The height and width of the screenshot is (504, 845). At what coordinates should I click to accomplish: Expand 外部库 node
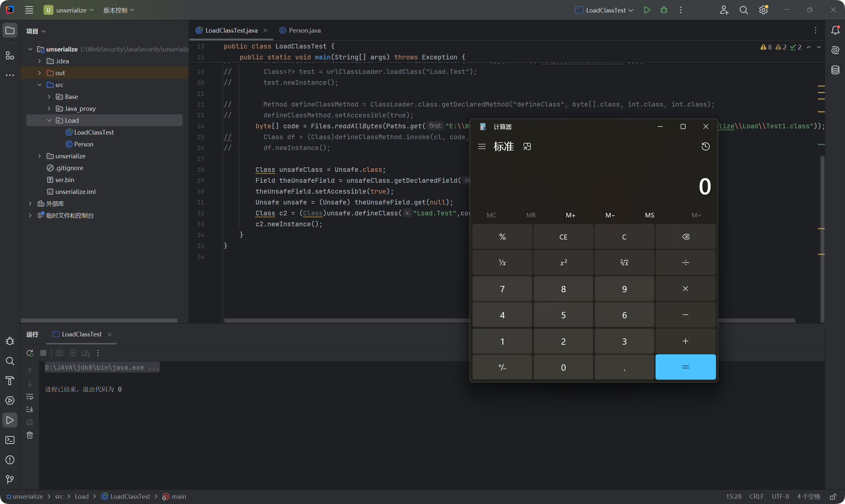(x=30, y=204)
